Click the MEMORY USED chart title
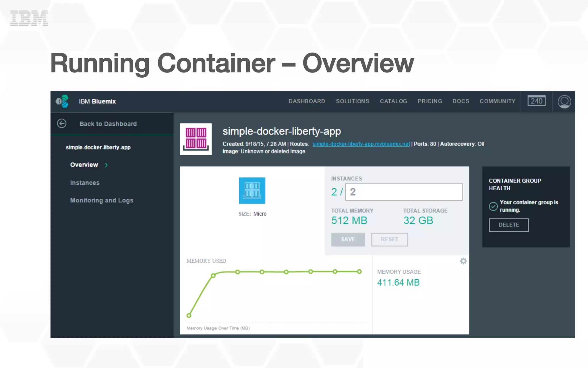 pos(206,261)
